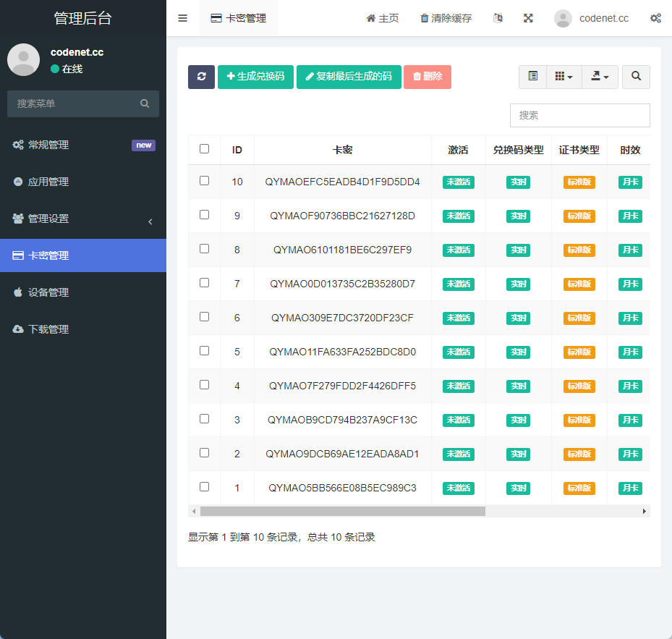Image resolution: width=672 pixels, height=639 pixels.
Task: Click the 时效 column header
Action: point(630,150)
